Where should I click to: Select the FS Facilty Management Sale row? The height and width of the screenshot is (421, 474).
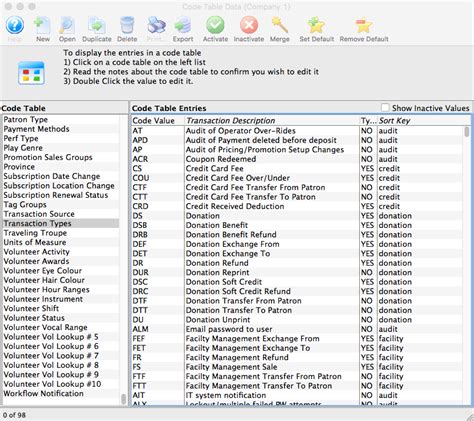click(x=297, y=367)
